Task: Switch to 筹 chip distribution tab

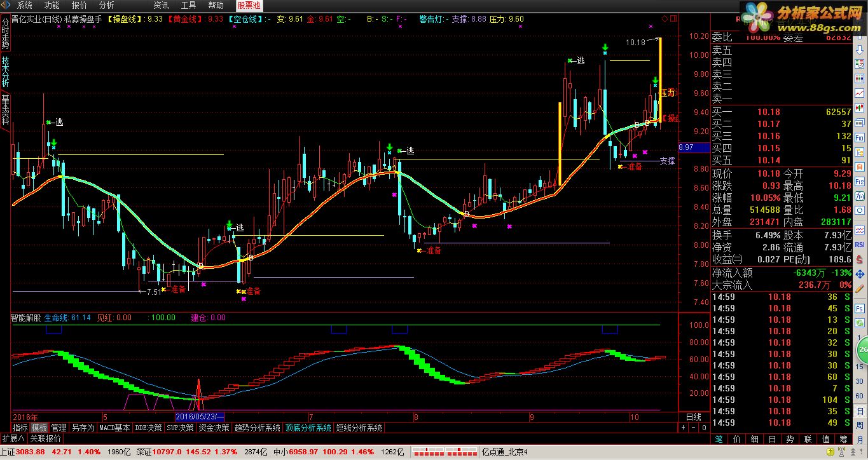Action: (x=844, y=439)
